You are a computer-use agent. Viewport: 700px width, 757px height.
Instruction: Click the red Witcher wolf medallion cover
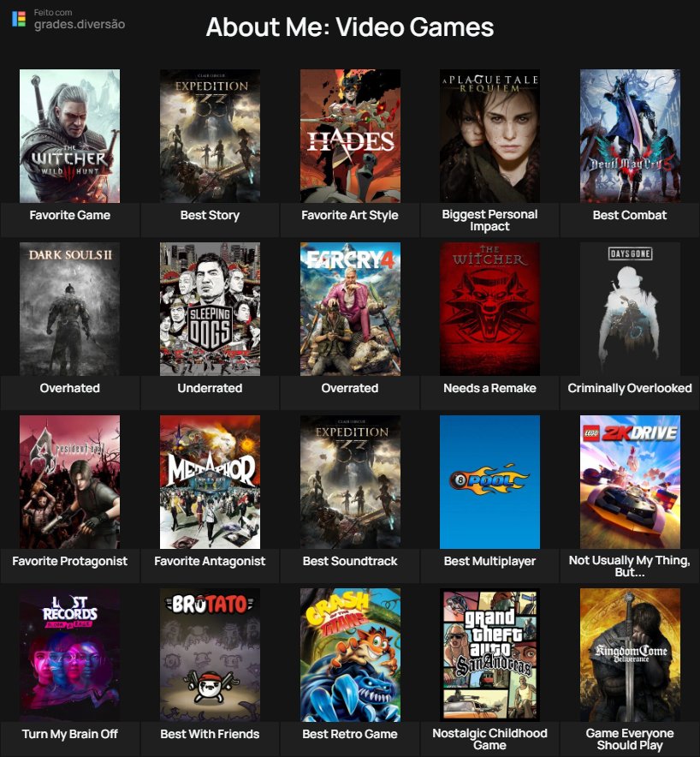pos(489,309)
